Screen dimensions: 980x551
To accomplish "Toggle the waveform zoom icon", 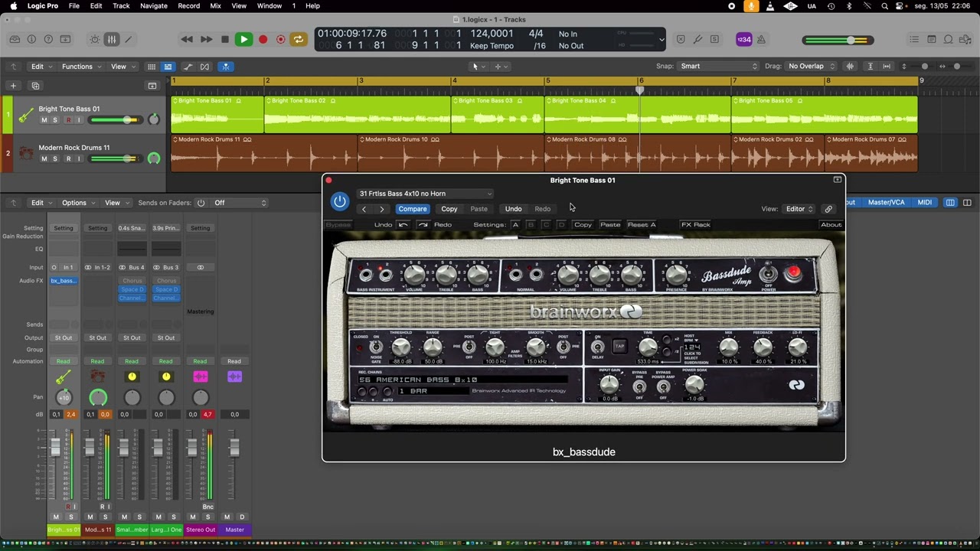I will pyautogui.click(x=850, y=67).
